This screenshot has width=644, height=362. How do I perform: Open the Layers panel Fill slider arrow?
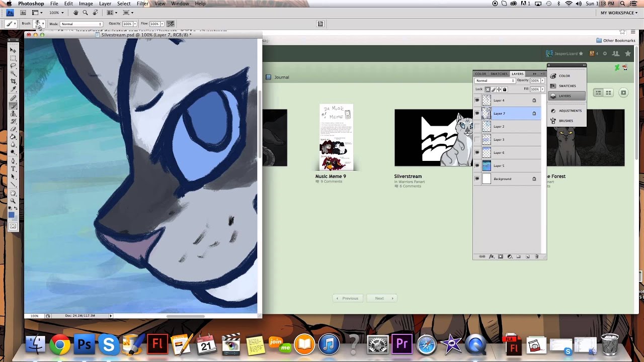click(542, 89)
